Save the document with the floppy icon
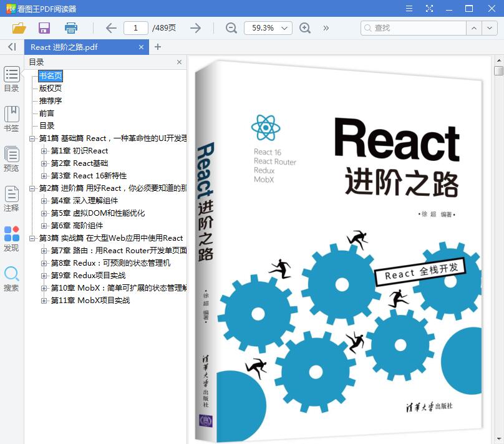 click(x=44, y=28)
